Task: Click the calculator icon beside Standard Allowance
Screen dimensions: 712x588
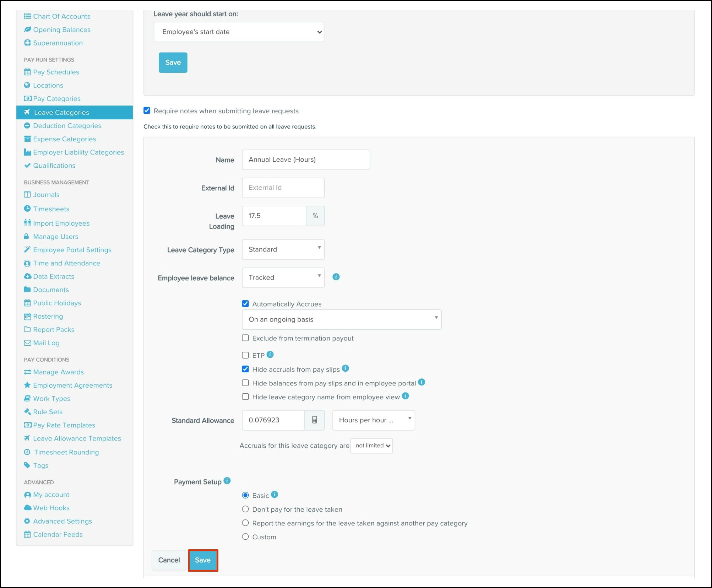Action: pos(314,420)
